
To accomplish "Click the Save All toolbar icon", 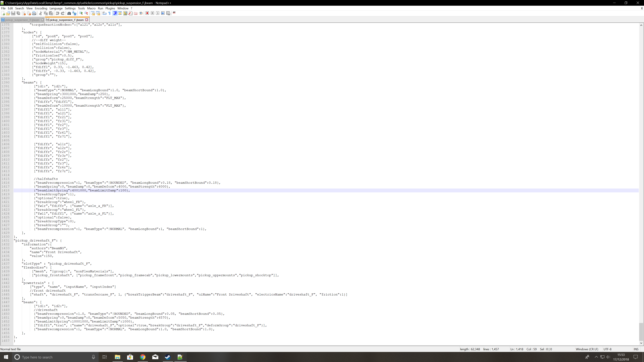I will click(x=18, y=13).
